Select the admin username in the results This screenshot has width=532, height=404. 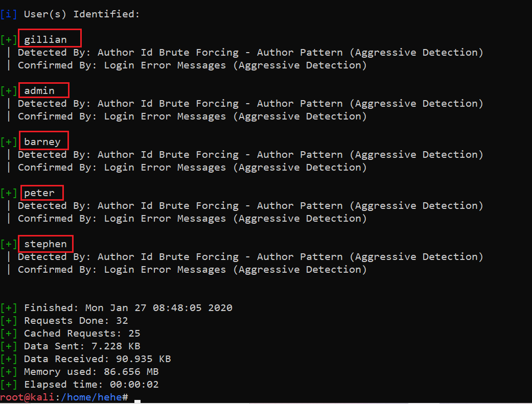[39, 91]
